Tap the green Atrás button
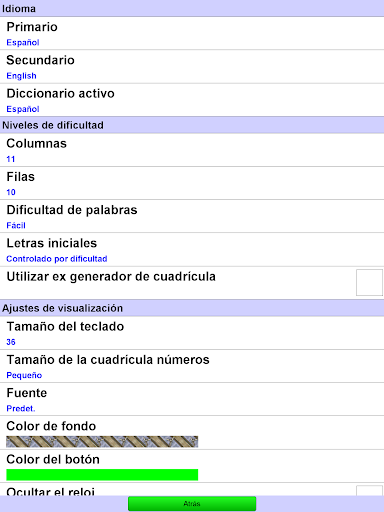 192,504
